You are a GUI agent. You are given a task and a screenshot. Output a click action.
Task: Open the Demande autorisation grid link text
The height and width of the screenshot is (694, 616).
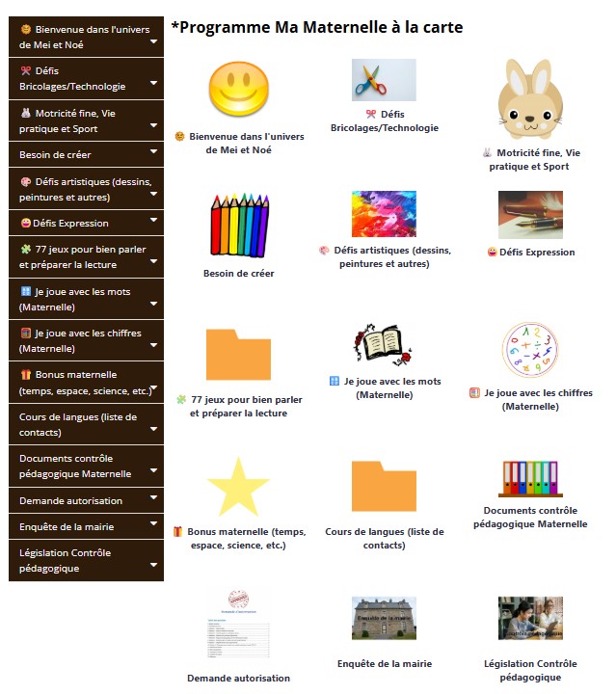coord(238,678)
